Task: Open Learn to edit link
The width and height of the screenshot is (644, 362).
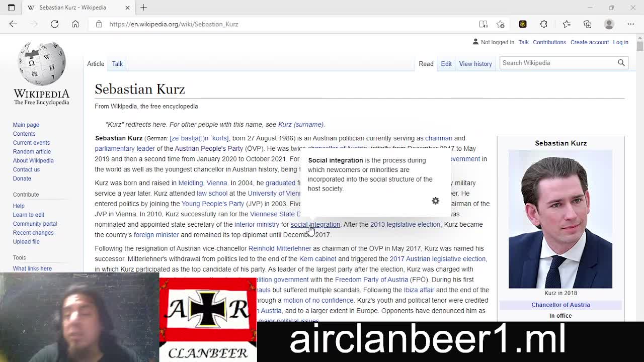Action: tap(29, 215)
